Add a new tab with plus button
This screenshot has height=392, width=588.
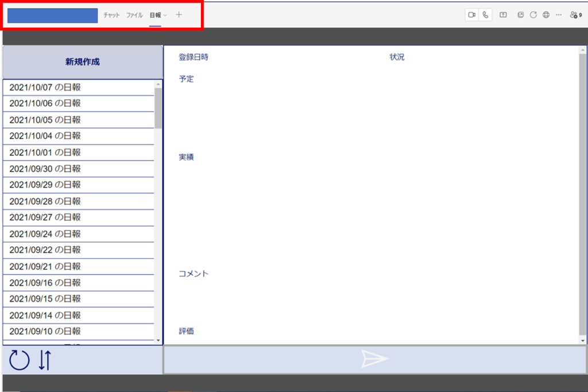(179, 15)
